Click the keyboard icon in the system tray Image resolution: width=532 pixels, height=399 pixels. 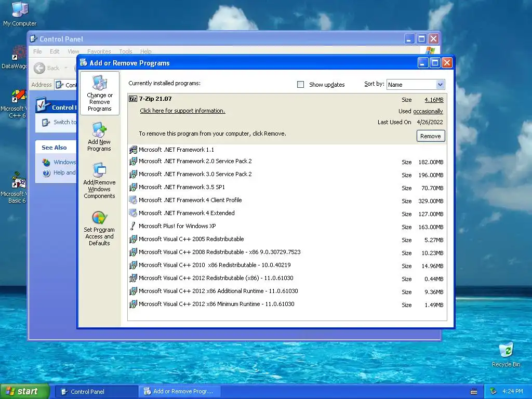(474, 392)
